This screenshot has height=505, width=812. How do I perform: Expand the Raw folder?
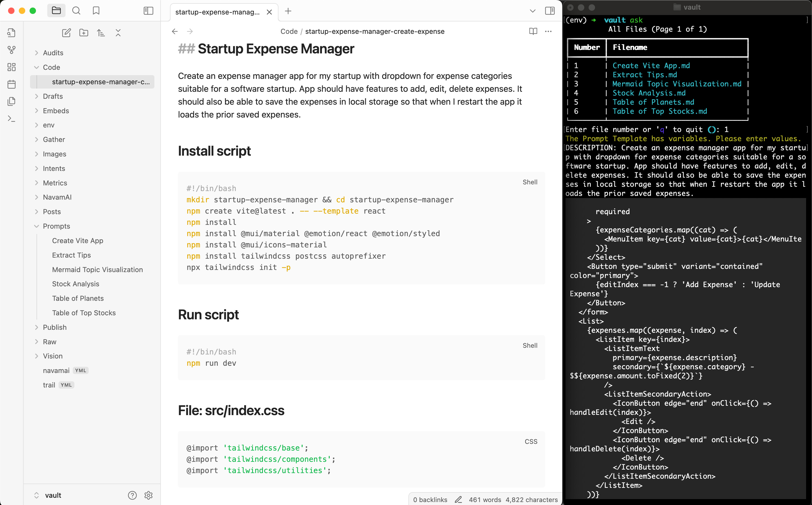[x=49, y=342]
